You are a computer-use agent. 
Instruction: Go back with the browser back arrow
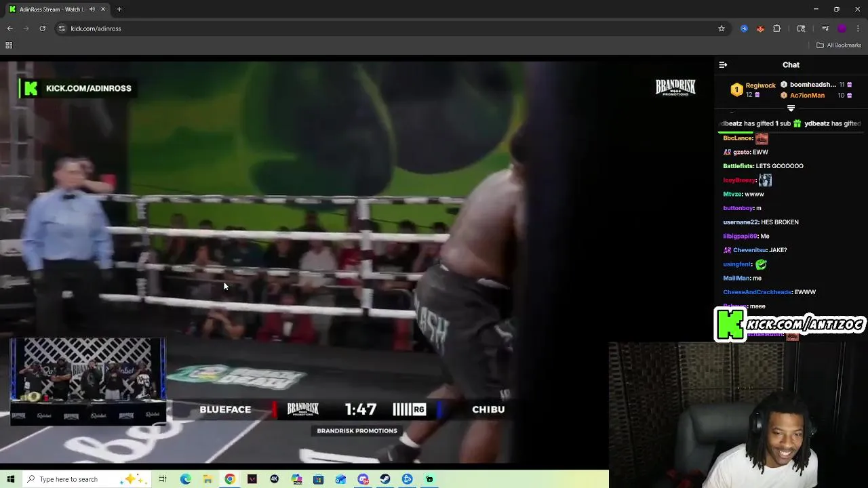(10, 28)
